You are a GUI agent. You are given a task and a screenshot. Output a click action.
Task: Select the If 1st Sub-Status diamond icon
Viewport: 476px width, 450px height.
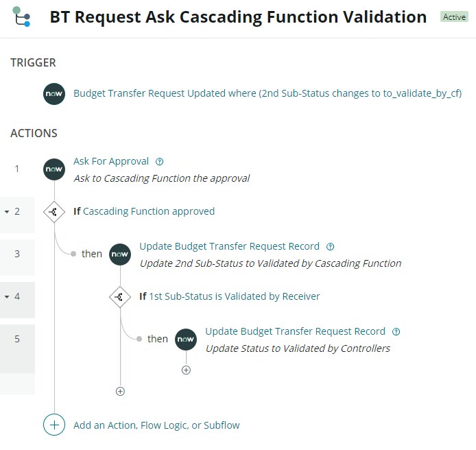pyautogui.click(x=120, y=297)
